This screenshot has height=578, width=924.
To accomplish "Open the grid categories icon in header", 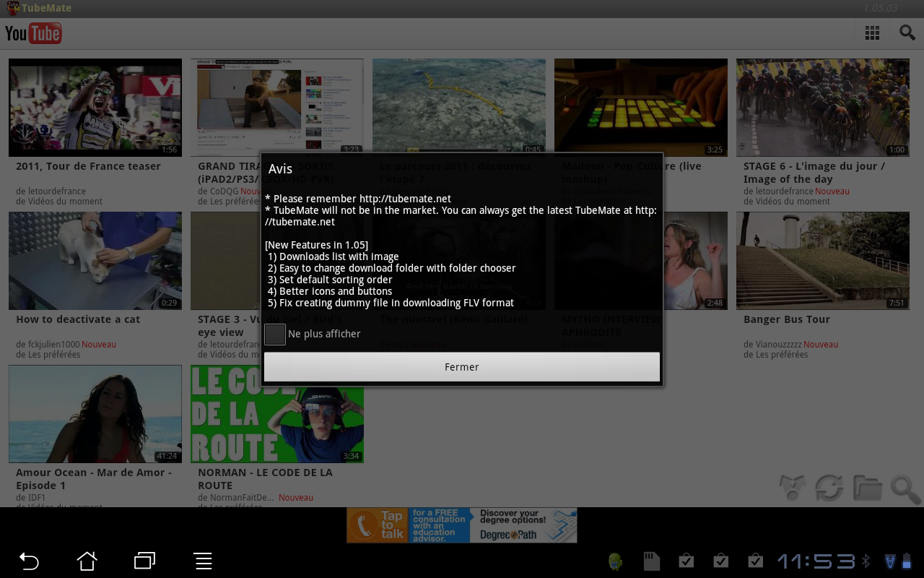I will click(x=872, y=33).
